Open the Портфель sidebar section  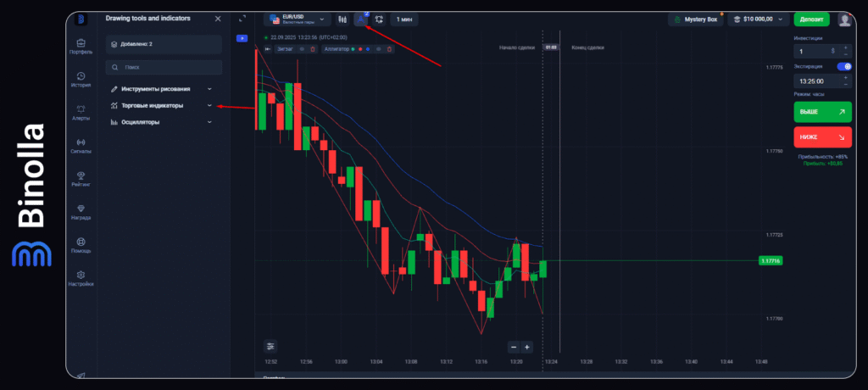[x=81, y=46]
